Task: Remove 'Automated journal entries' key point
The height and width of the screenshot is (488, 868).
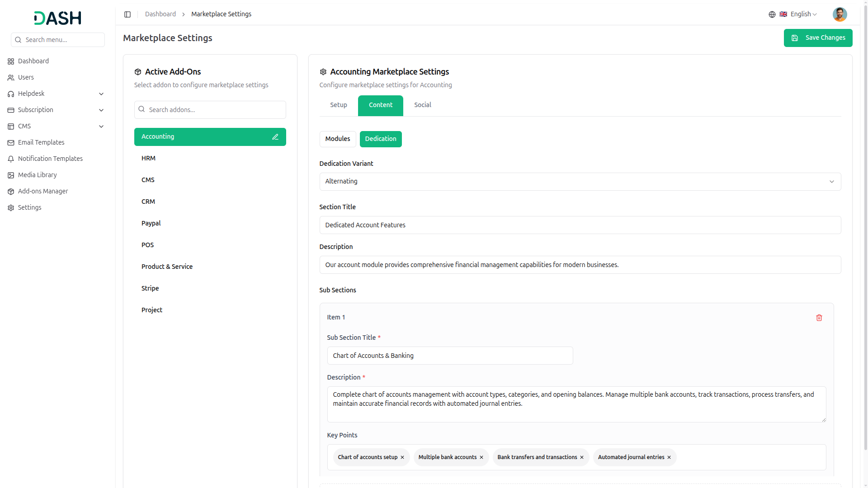Action: point(669,457)
